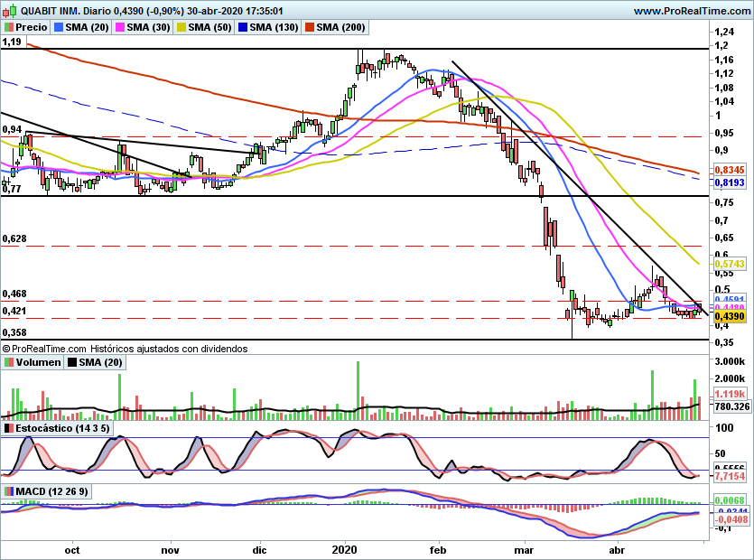The width and height of the screenshot is (754, 560).
Task: Click the SMA 50 value tag 0,5743
Action: 729,264
